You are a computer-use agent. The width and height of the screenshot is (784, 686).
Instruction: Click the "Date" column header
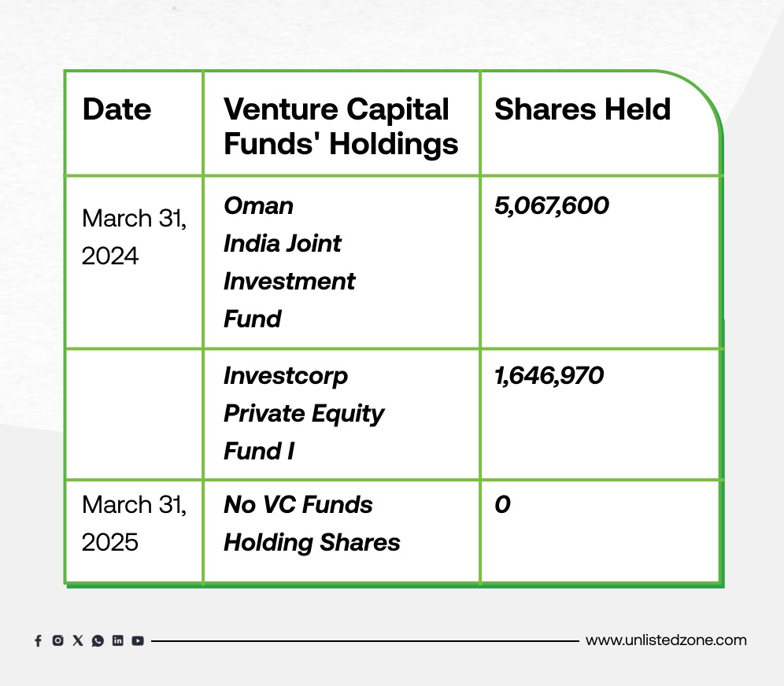[x=116, y=110]
